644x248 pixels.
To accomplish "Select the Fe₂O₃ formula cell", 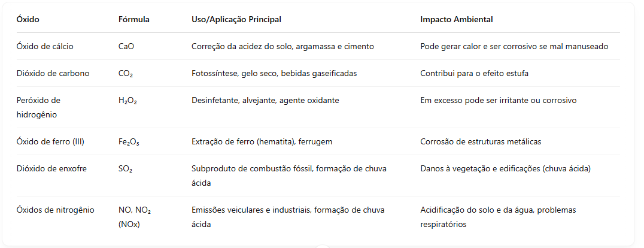I will (129, 142).
